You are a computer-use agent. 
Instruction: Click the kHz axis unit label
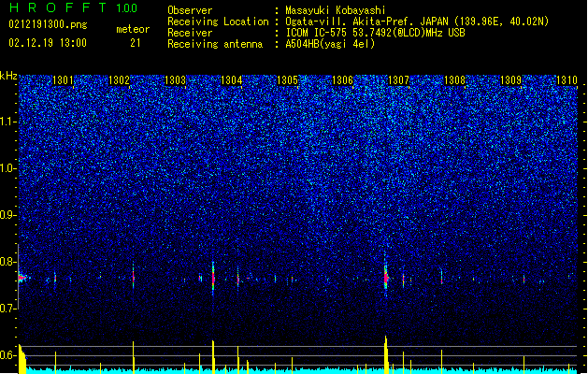click(8, 76)
